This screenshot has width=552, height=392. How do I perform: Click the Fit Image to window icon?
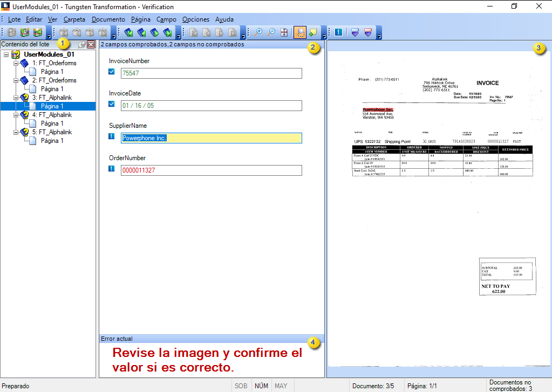coord(284,32)
